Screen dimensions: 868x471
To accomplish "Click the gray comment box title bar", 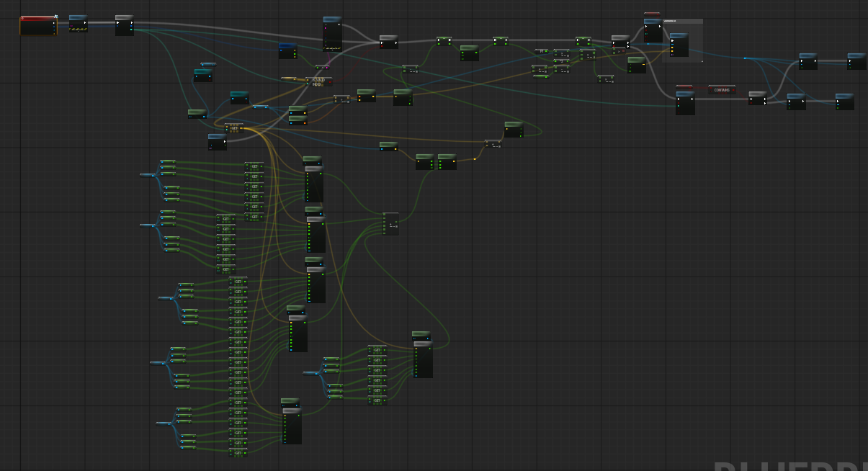I will pos(682,22).
